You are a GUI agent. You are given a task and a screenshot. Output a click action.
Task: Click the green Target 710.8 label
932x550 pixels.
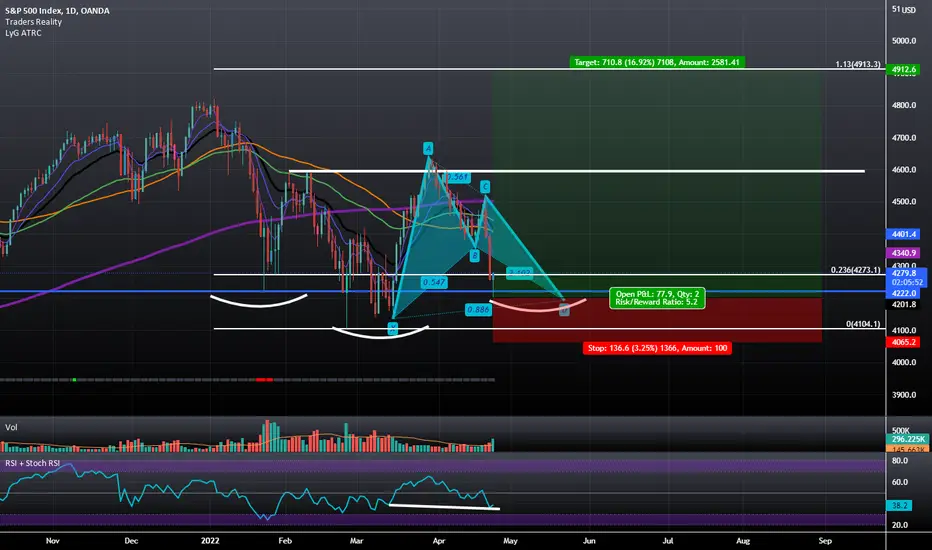pyautogui.click(x=657, y=62)
